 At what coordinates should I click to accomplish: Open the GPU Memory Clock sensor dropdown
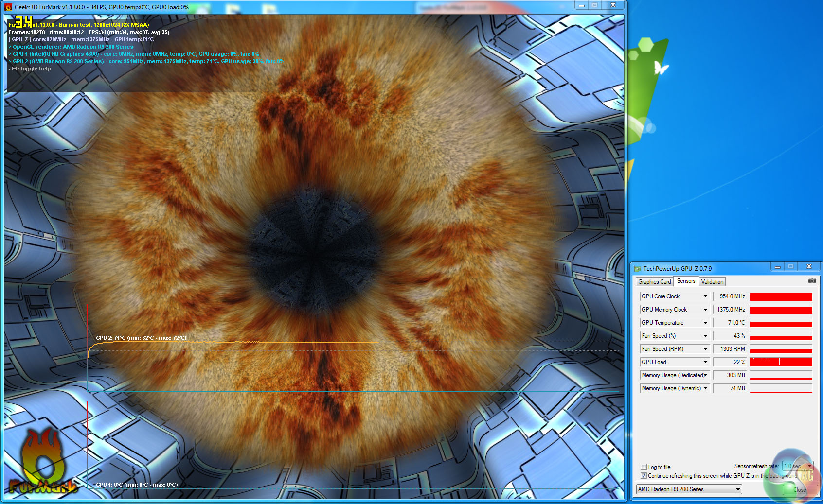(x=705, y=310)
